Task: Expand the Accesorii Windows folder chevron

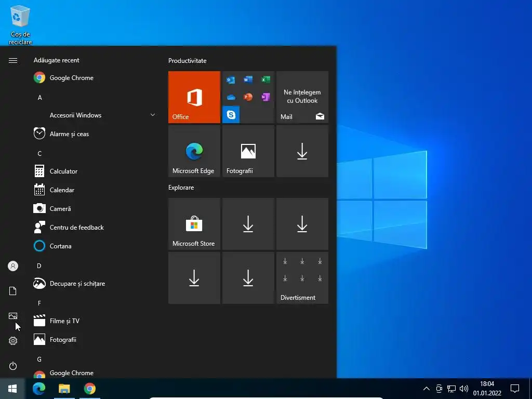Action: [153, 115]
